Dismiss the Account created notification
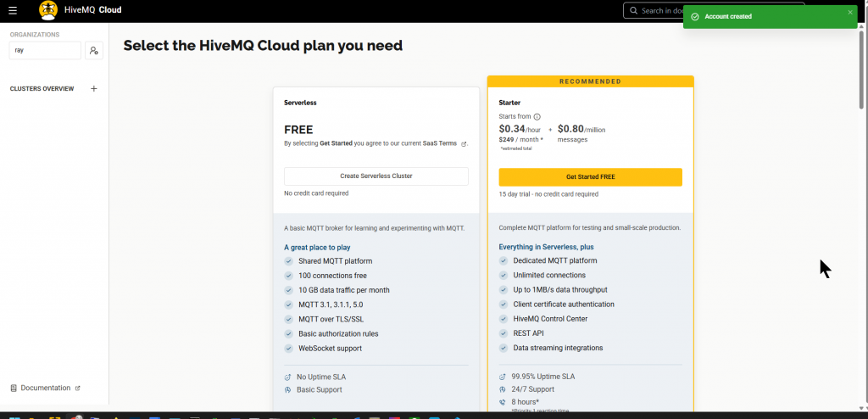 tap(850, 13)
